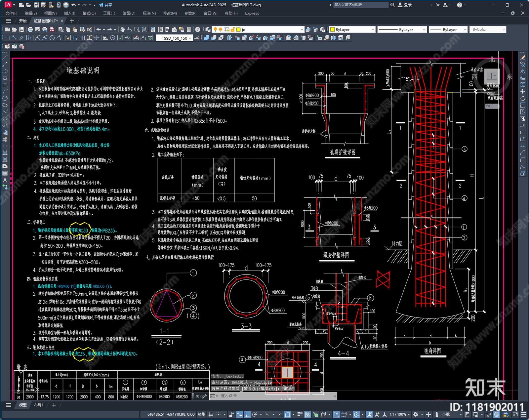Click the Pan hand tool icon
The image size is (529, 420).
[x=123, y=29]
